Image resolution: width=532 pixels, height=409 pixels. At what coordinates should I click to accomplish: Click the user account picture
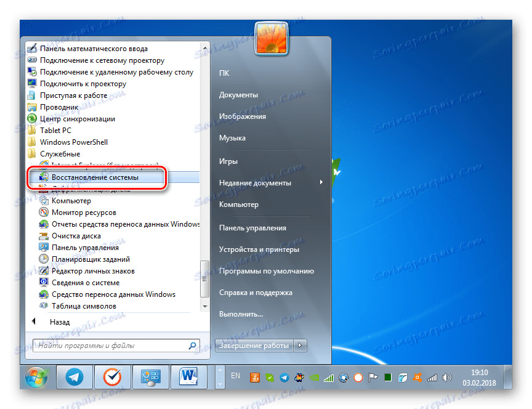[271, 38]
